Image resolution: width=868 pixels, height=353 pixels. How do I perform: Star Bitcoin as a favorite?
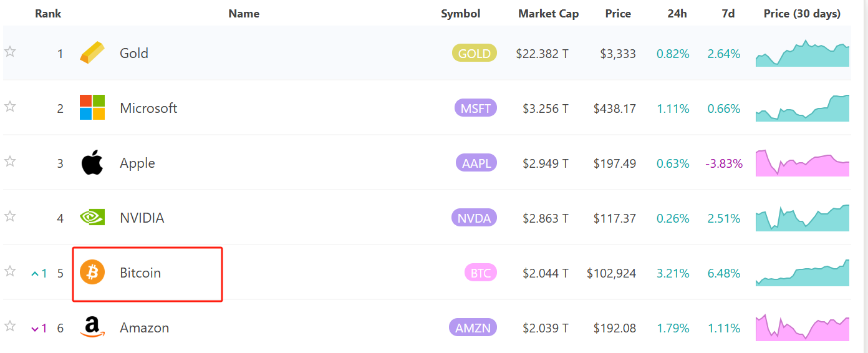coord(10,271)
